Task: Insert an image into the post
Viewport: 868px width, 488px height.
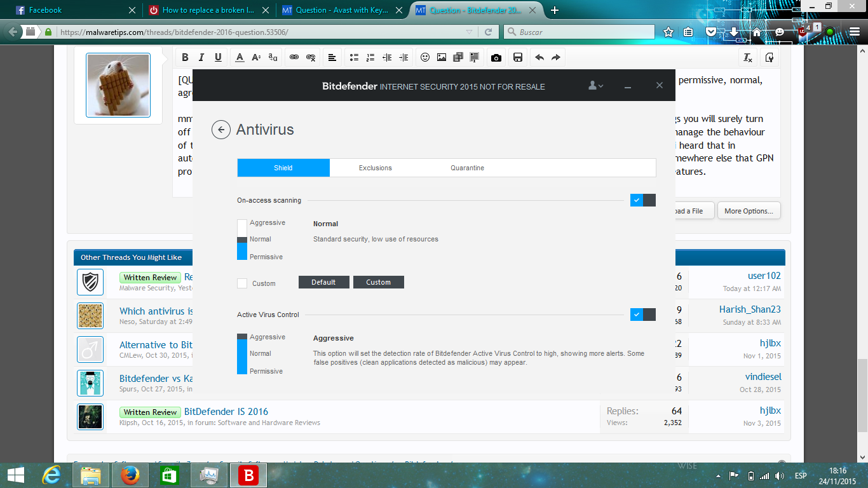Action: coord(442,57)
